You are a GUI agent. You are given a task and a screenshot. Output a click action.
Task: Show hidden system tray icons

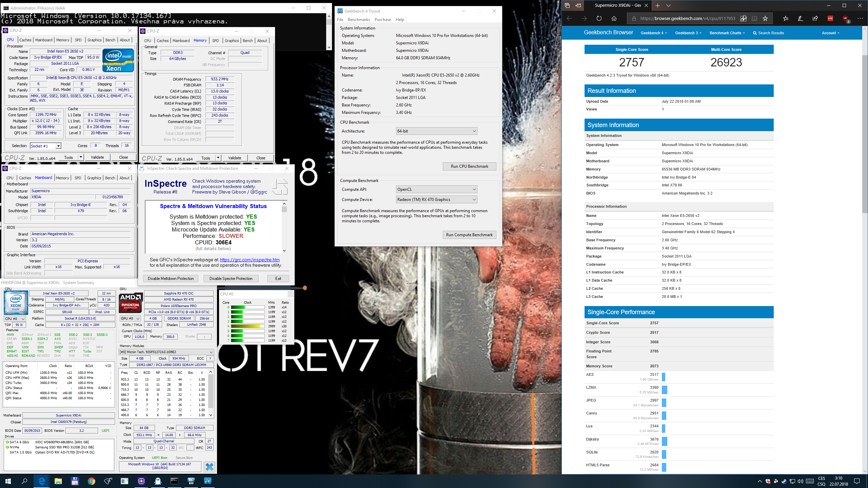coord(759,481)
